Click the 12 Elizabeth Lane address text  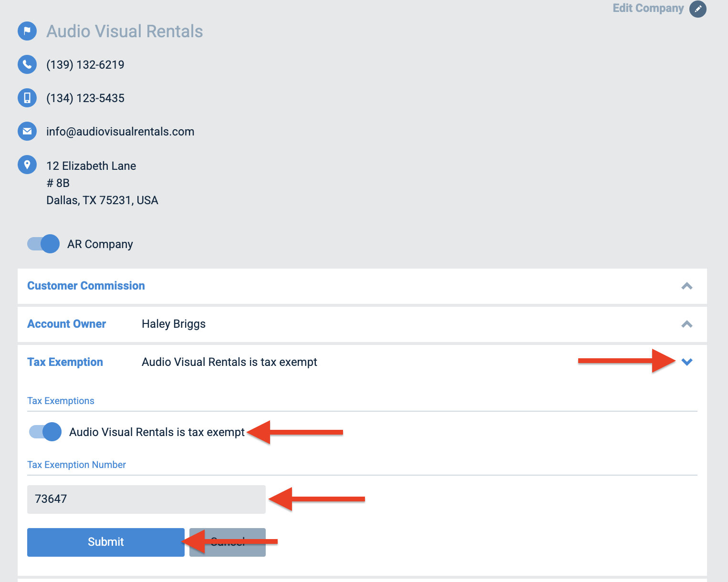[91, 166]
